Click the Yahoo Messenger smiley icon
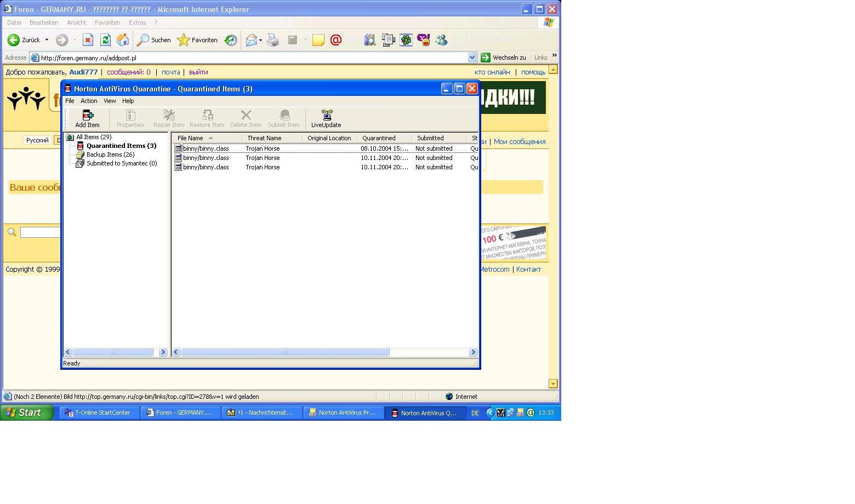This screenshot has height=504, width=855. pyautogui.click(x=423, y=40)
